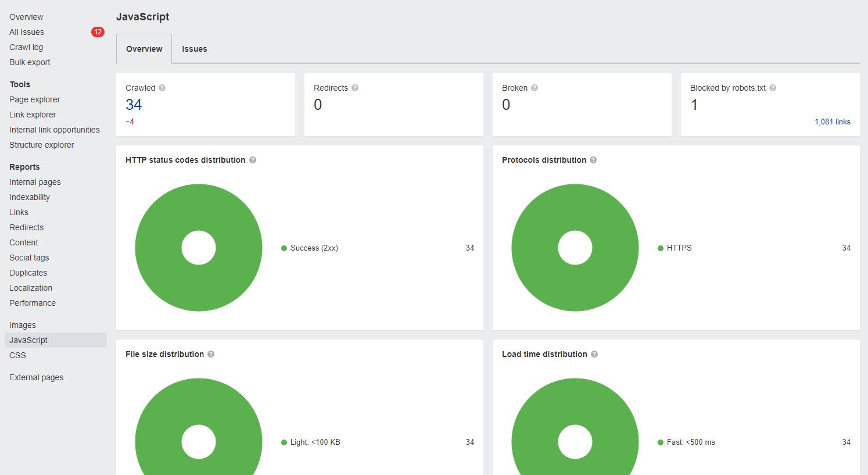Open the Crawl log page
The height and width of the screenshot is (475, 868).
pos(26,47)
